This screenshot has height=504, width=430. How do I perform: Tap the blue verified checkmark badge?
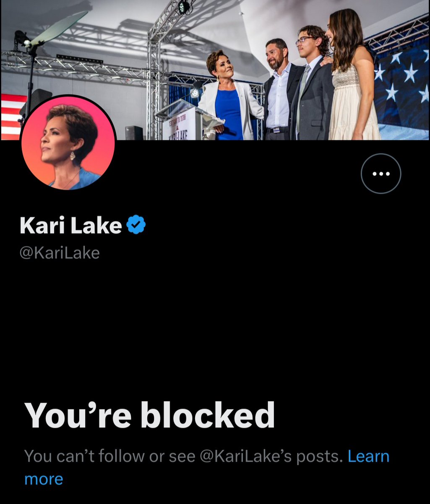coord(136,225)
